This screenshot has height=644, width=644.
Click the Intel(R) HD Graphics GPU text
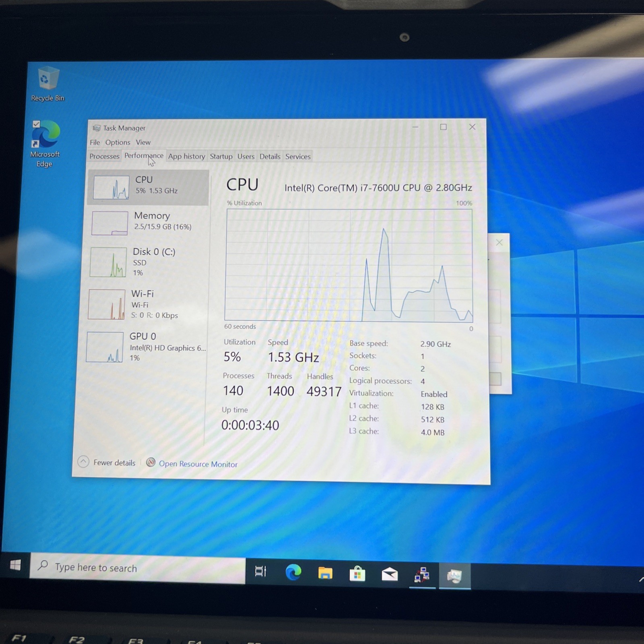167,348
